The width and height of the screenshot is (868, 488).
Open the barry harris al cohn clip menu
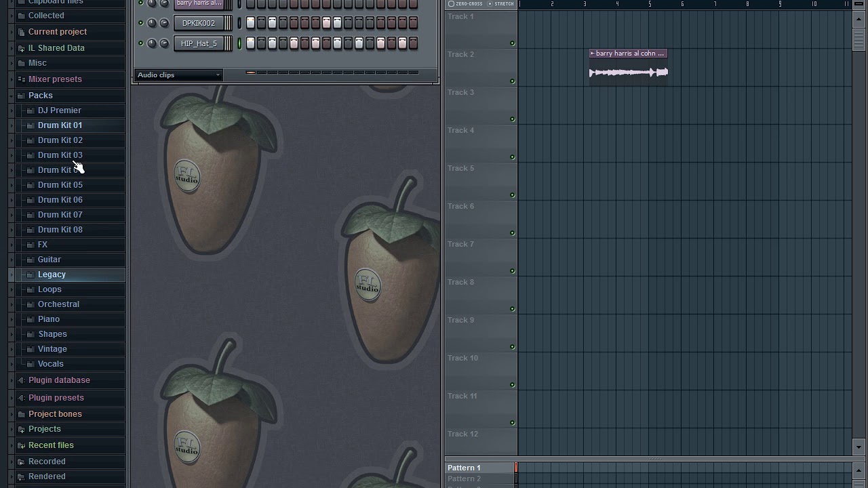click(592, 54)
